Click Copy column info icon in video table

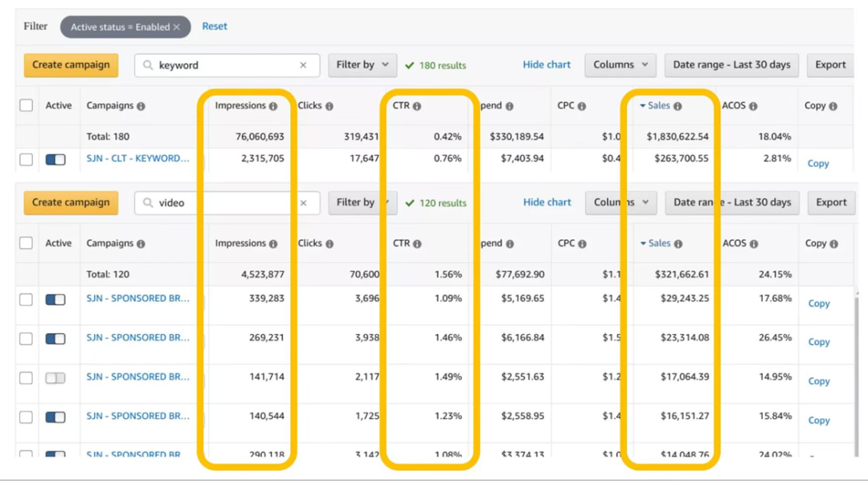(x=833, y=244)
